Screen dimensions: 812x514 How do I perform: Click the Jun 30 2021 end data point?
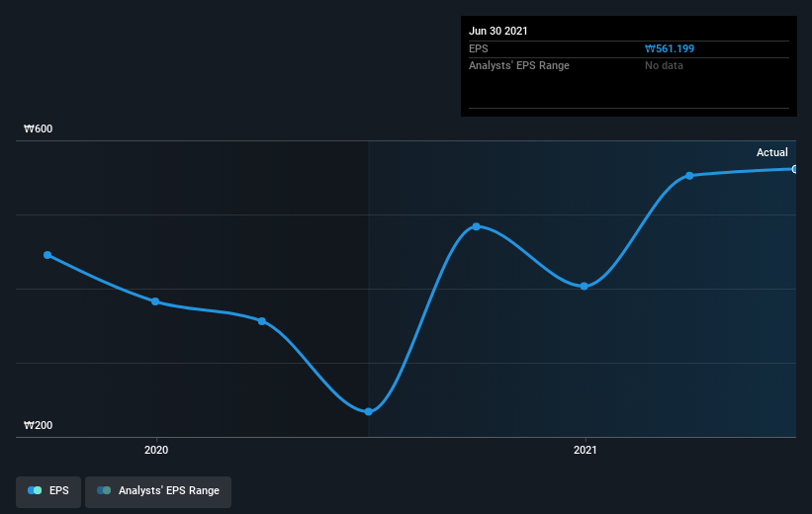pos(794,169)
